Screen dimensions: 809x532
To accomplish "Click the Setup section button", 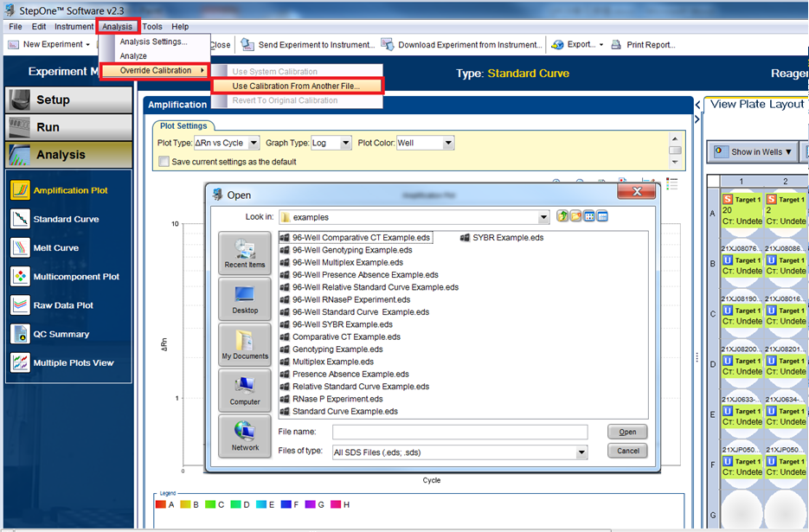I will pos(68,100).
